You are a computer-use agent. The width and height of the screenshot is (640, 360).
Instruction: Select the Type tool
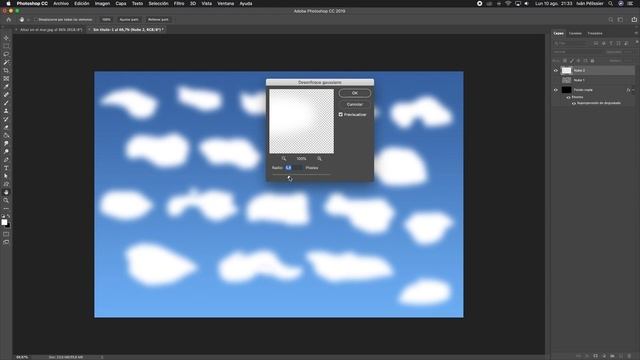pos(6,168)
